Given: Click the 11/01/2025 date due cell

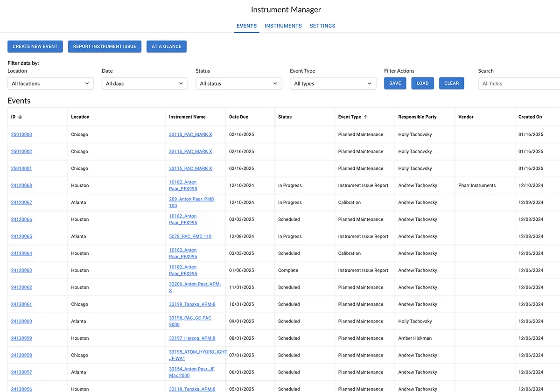Looking at the screenshot, I should click(x=242, y=287).
